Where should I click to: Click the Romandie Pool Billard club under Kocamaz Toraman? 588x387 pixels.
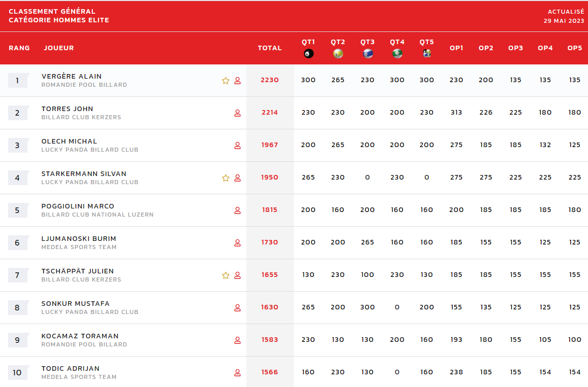[x=84, y=344]
